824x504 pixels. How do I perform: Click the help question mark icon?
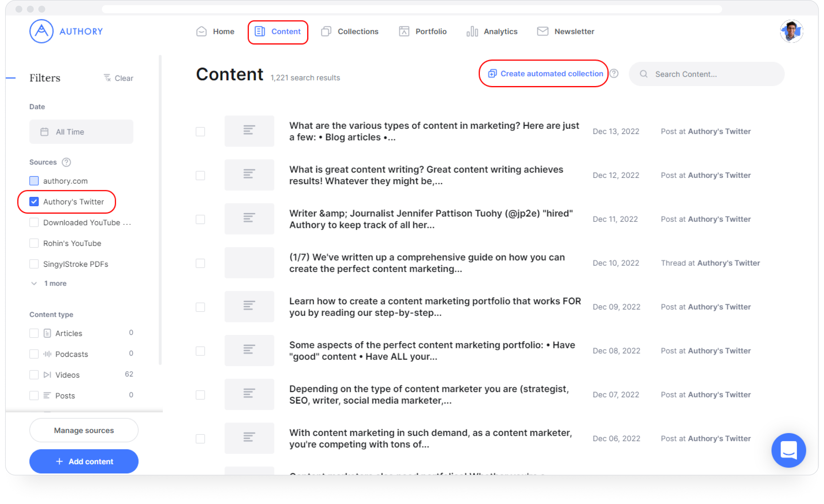click(x=614, y=74)
